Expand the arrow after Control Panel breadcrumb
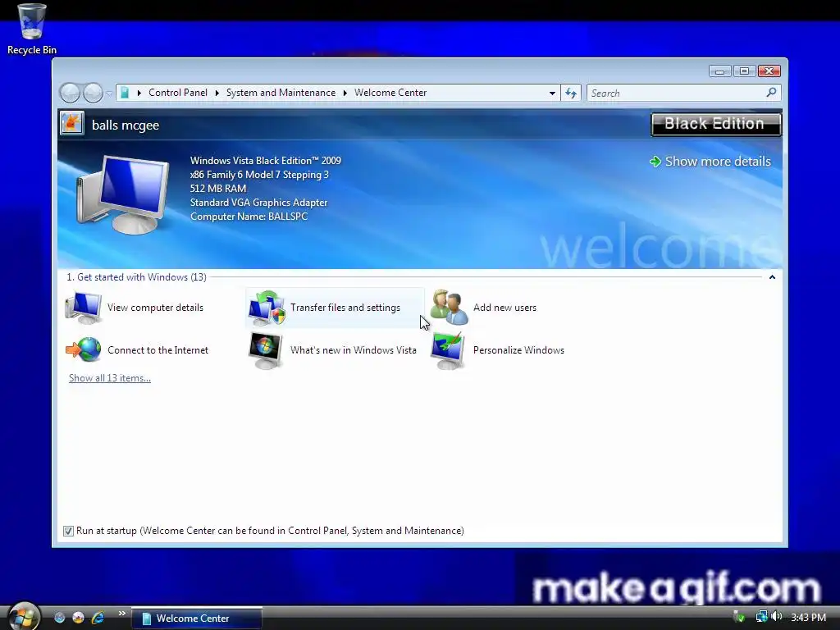The height and width of the screenshot is (630, 840). 217,93
